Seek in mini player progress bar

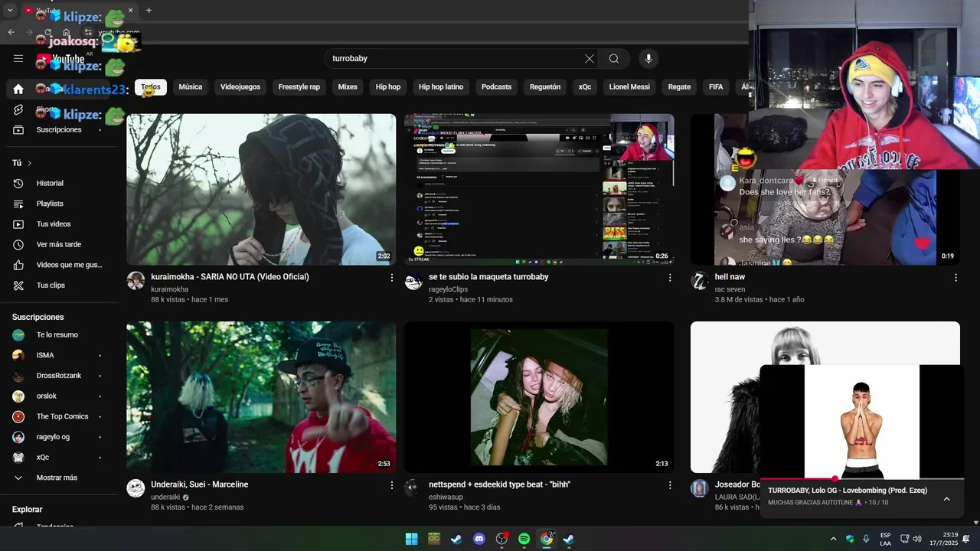click(x=862, y=479)
